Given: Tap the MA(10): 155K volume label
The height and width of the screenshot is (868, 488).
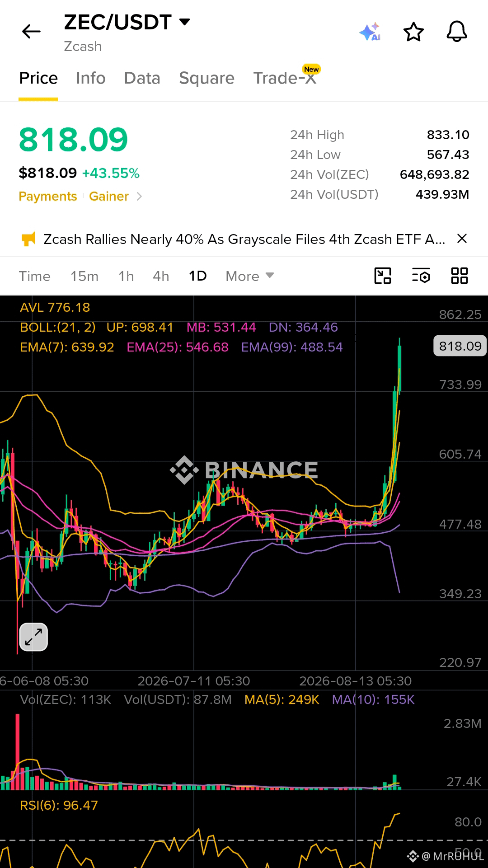Looking at the screenshot, I should pos(373,699).
